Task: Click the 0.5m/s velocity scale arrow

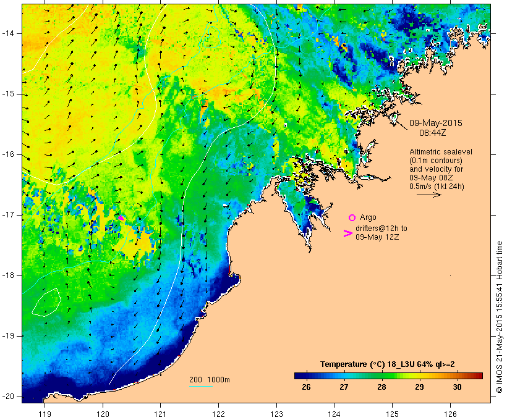Action: pos(428,195)
